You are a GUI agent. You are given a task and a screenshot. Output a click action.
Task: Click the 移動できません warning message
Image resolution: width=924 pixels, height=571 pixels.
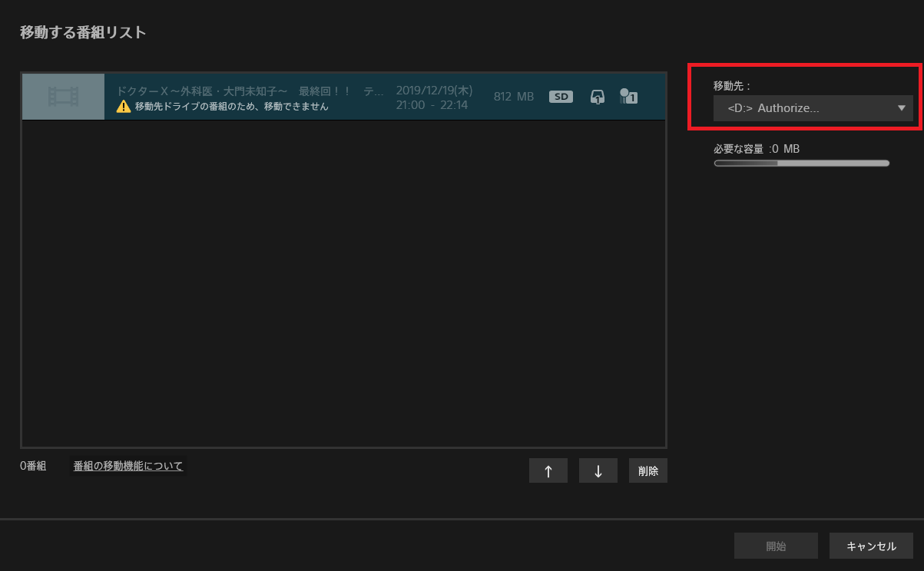[x=231, y=107]
